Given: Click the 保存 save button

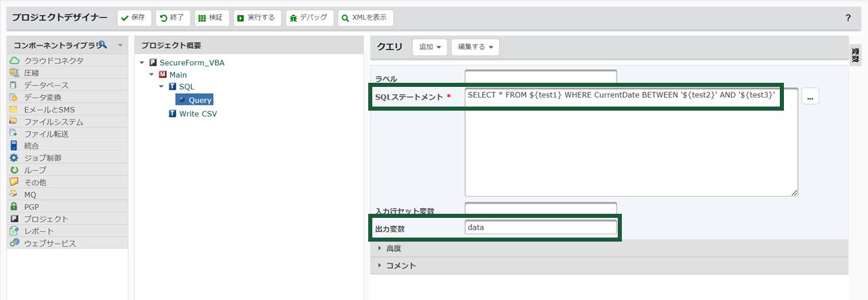Looking at the screenshot, I should pos(134,18).
